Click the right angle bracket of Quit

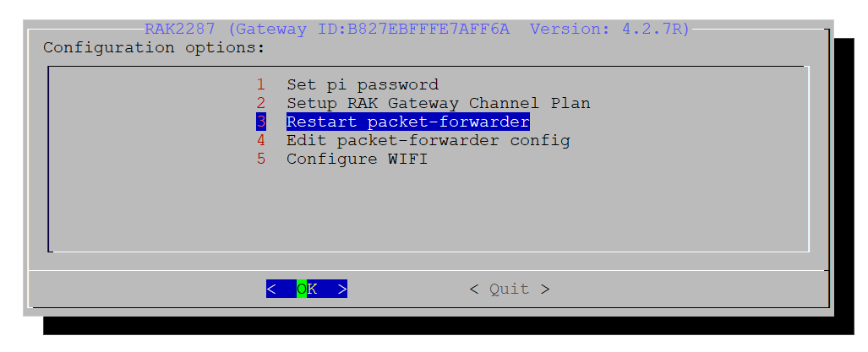click(x=545, y=289)
